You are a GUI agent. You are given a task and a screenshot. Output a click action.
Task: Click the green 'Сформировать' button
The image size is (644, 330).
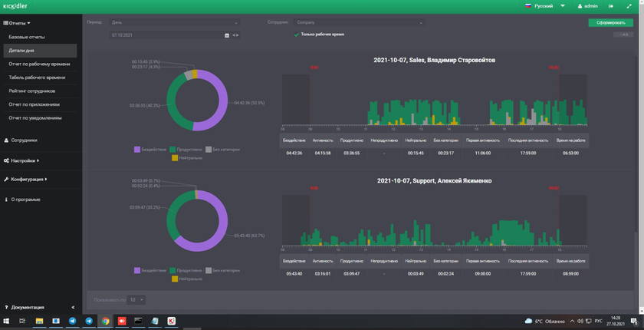point(610,22)
